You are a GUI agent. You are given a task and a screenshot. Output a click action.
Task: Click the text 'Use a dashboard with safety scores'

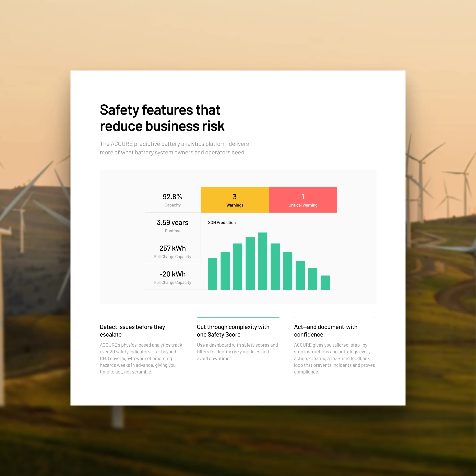[237, 352]
